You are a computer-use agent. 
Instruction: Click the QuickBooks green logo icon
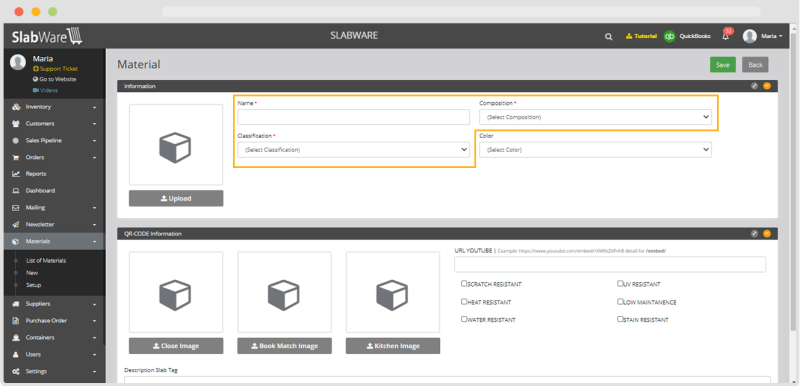(x=669, y=37)
